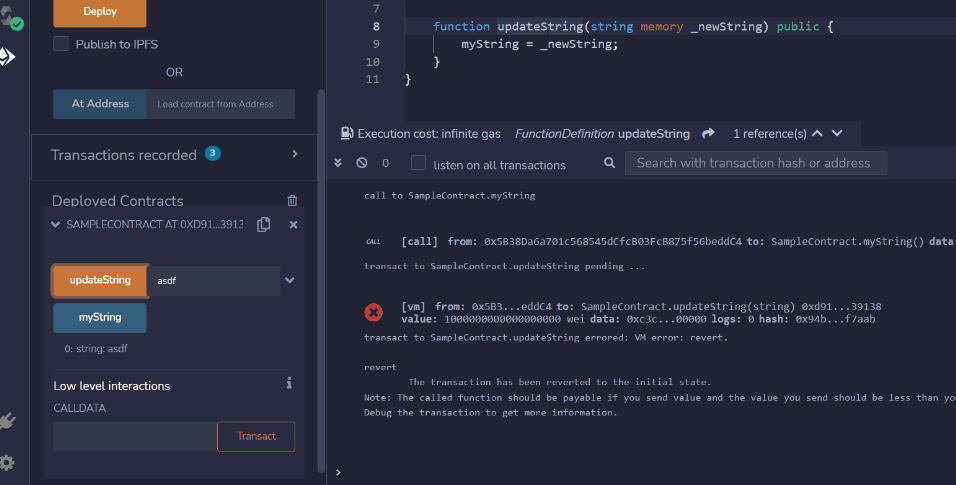The image size is (956, 485).
Task: Click the 'VM error: revert.' log line
Action: click(546, 337)
